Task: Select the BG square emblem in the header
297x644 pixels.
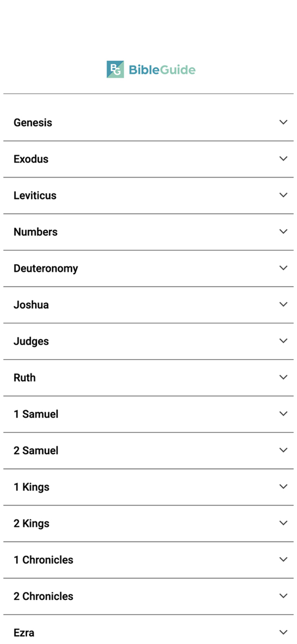Action: pyautogui.click(x=114, y=69)
